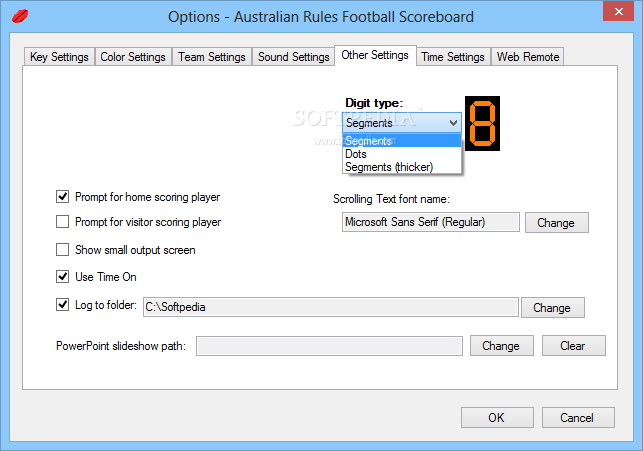Viewport: 643px width, 451px height.
Task: Toggle the Use Time On checkbox
Action: point(62,277)
